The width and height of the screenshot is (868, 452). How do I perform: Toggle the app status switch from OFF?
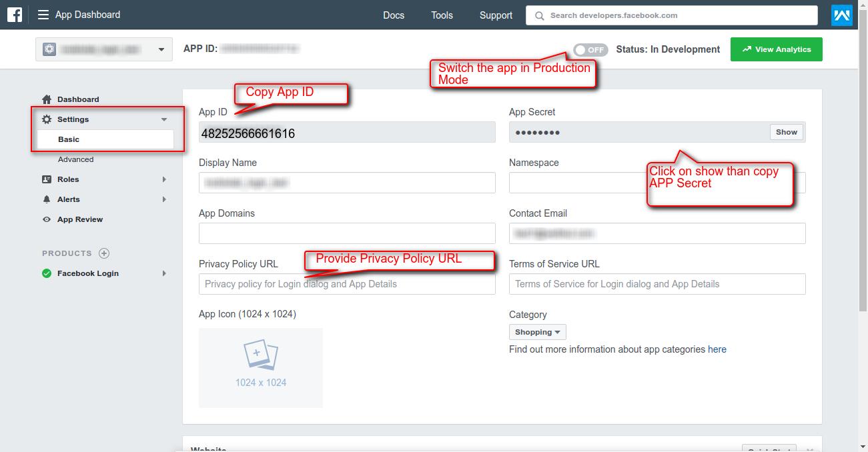590,49
